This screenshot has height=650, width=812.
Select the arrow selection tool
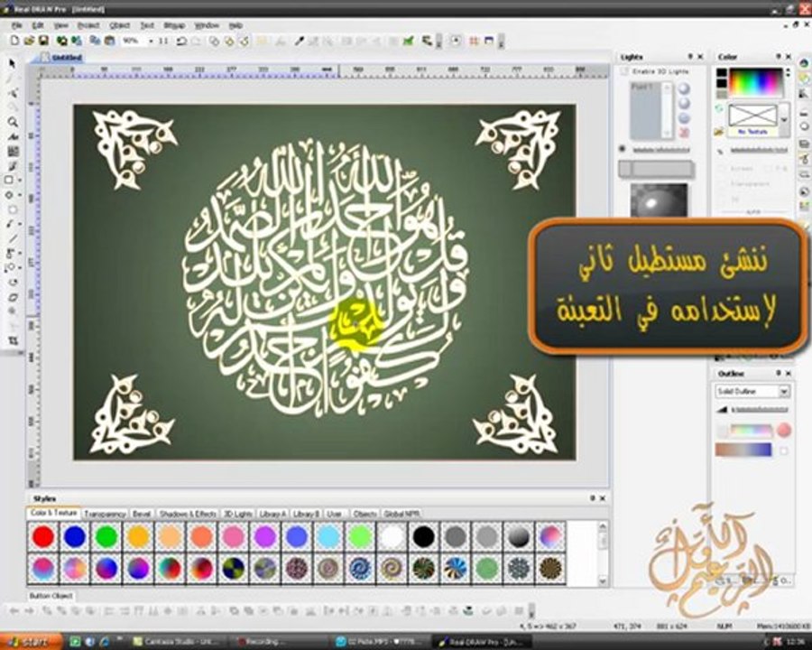click(x=12, y=64)
